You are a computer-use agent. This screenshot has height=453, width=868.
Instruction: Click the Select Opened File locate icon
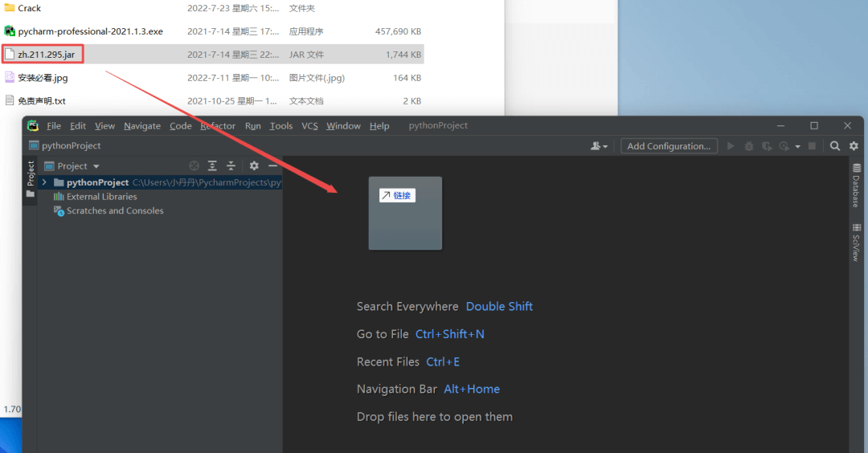coord(194,166)
